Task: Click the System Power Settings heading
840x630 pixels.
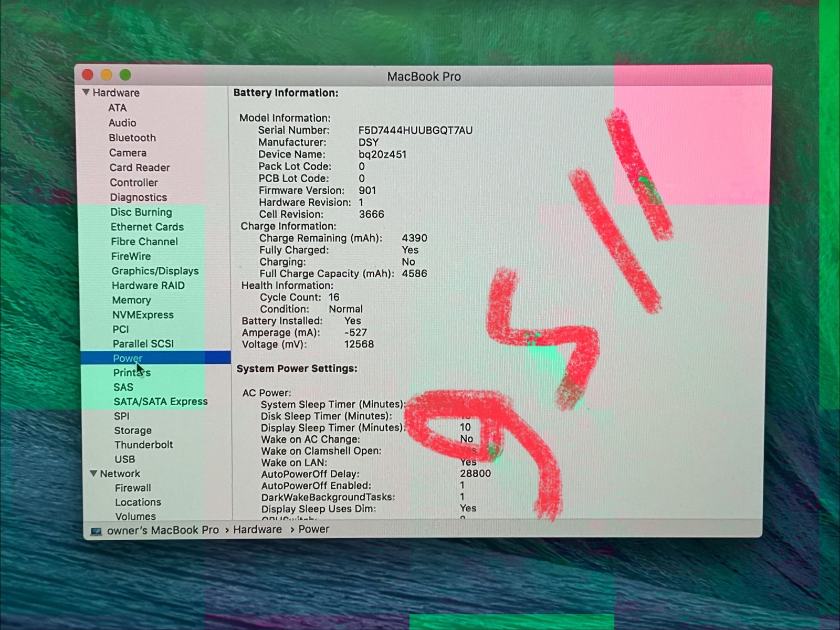Action: (x=297, y=369)
